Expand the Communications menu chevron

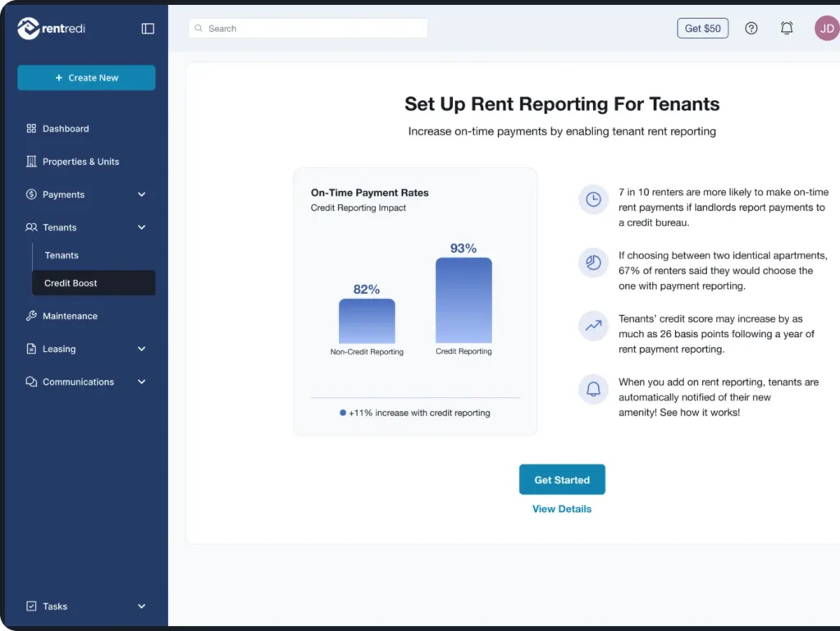point(141,382)
